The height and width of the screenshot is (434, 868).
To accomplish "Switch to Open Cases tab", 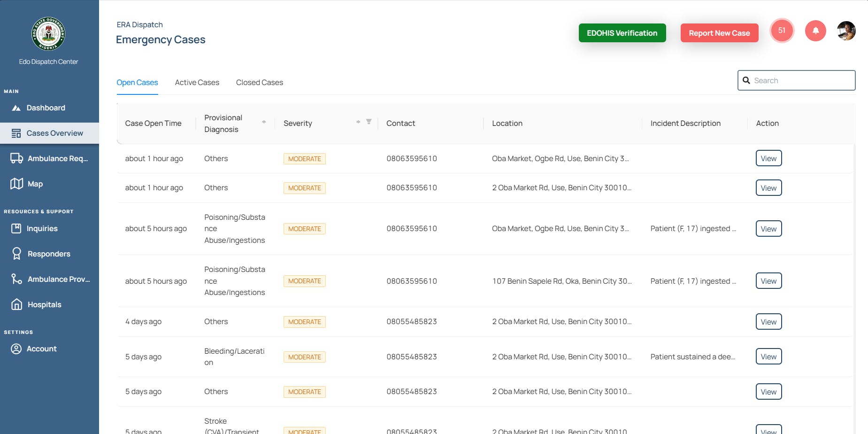I will pos(137,83).
